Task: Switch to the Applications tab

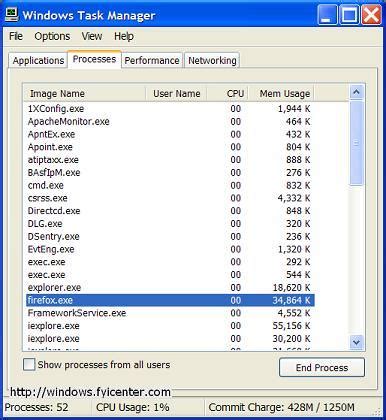Action: pyautogui.click(x=38, y=60)
